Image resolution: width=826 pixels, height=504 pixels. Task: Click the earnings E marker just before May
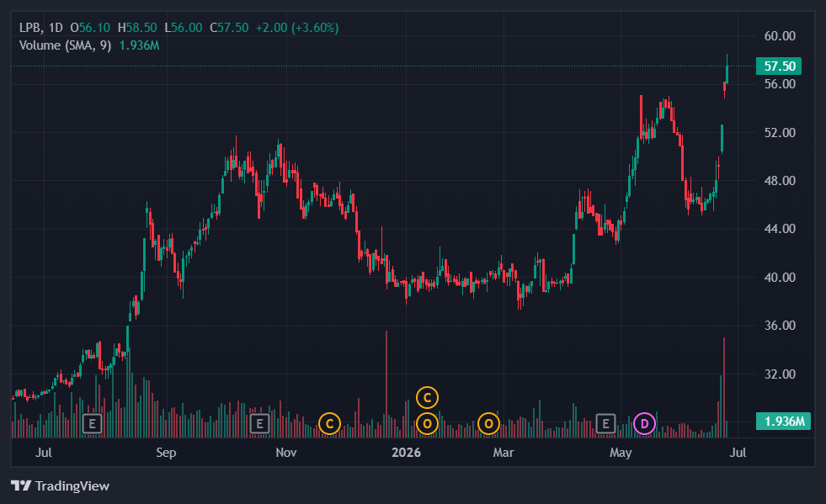(605, 423)
